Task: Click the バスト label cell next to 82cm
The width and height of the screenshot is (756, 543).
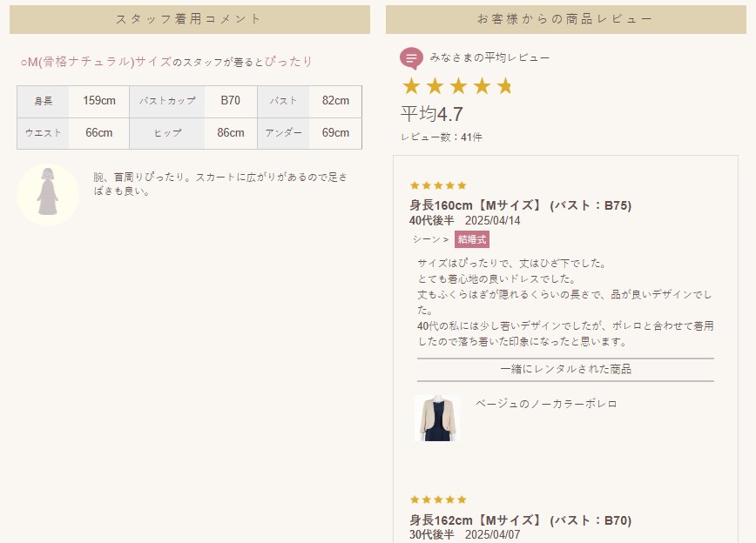Action: coord(284,101)
